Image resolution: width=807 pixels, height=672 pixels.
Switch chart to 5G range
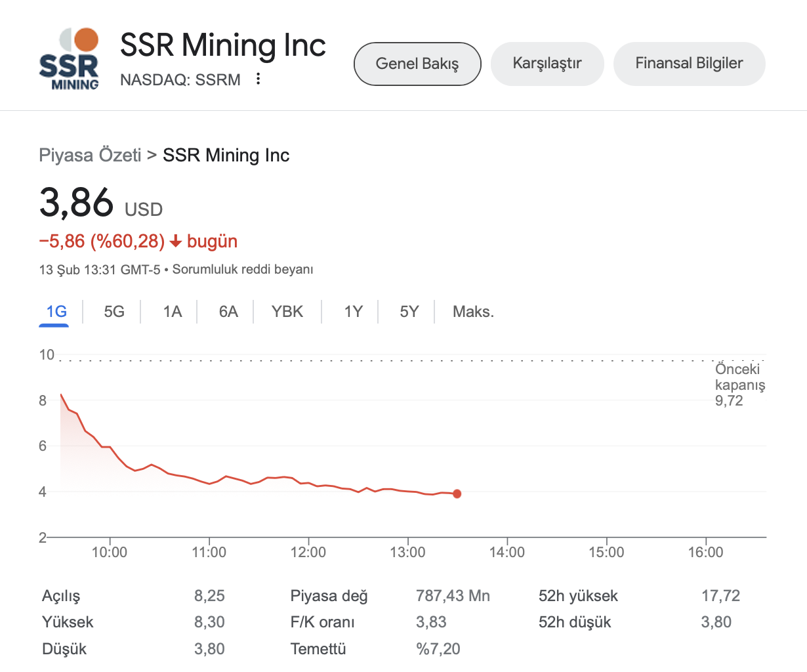(114, 312)
